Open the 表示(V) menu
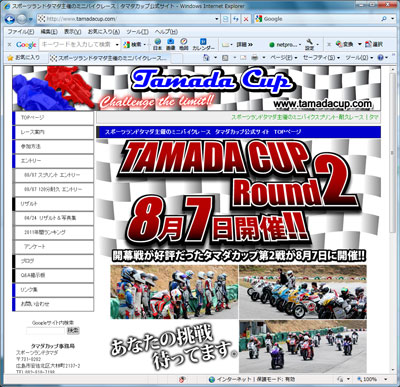This screenshot has width=400, height=387. point(72,32)
